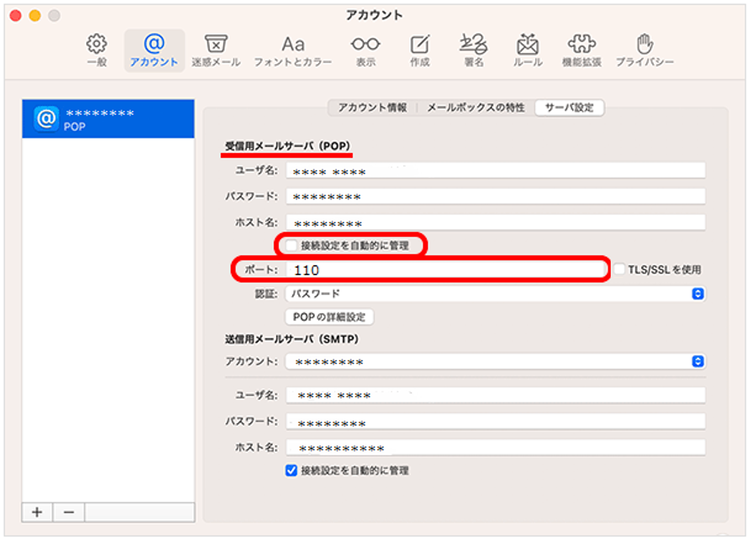
Task: Open the 署名 signatures pane
Action: pos(474,50)
